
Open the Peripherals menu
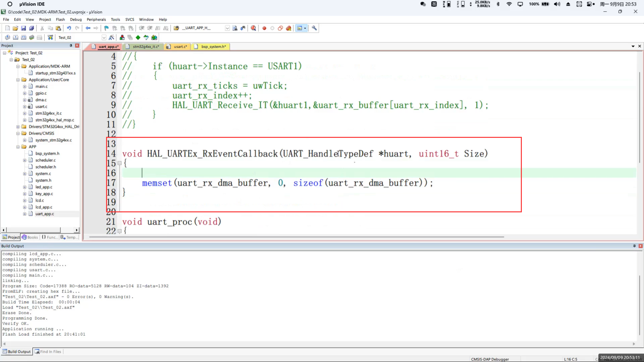click(x=96, y=19)
